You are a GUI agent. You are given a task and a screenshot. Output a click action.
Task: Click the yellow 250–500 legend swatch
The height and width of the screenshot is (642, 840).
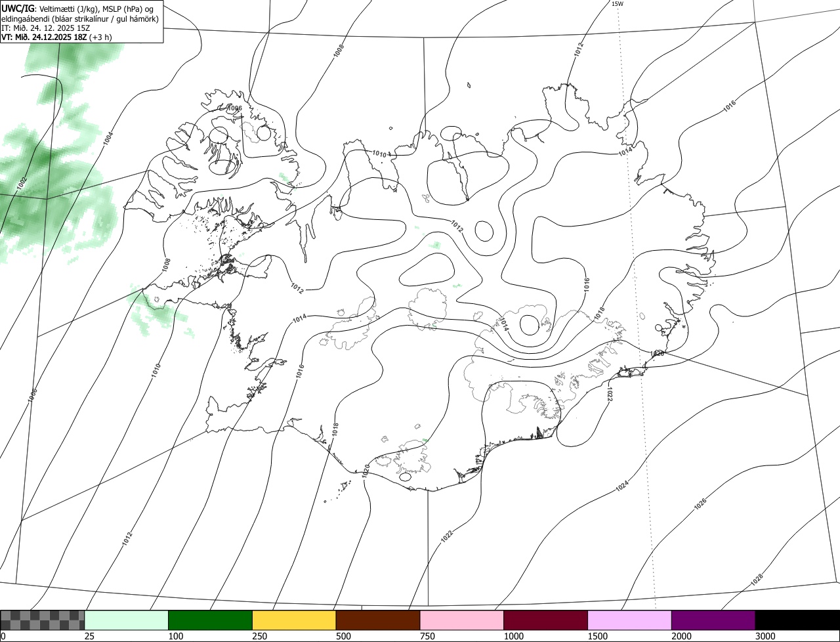[294, 620]
